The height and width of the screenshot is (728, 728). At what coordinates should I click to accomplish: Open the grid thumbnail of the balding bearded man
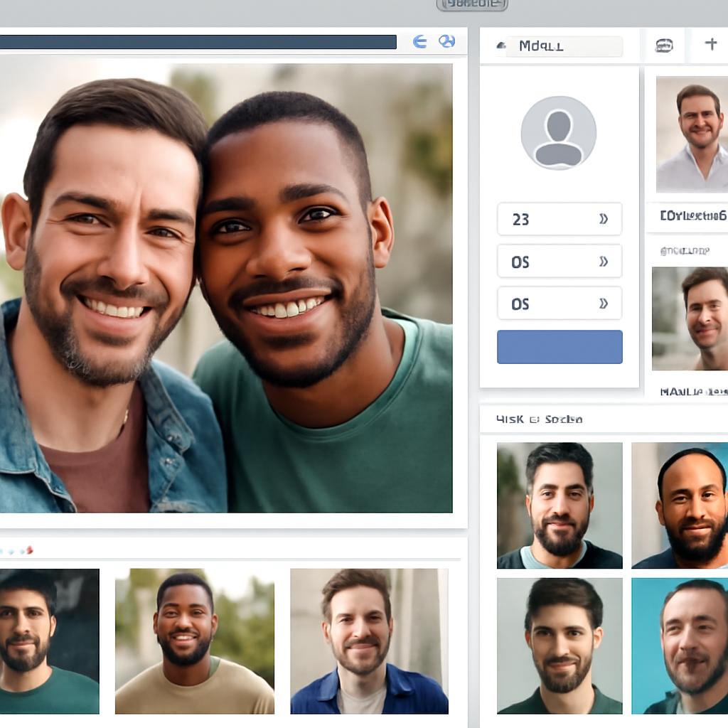point(680,505)
